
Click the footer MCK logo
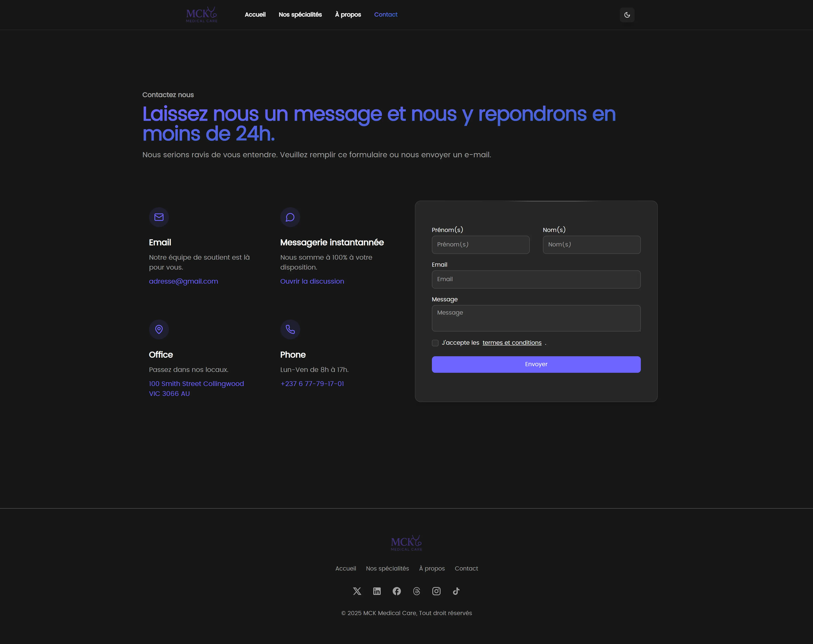tap(406, 543)
